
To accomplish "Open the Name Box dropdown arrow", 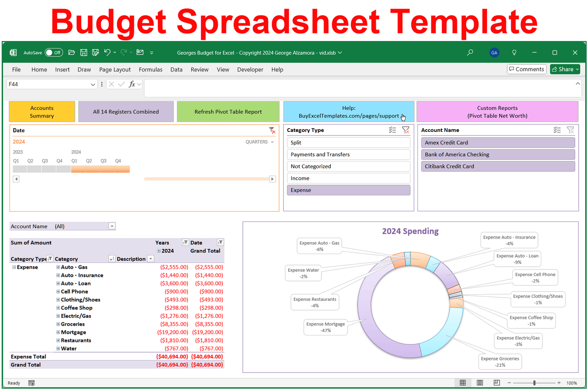I will pos(93,84).
